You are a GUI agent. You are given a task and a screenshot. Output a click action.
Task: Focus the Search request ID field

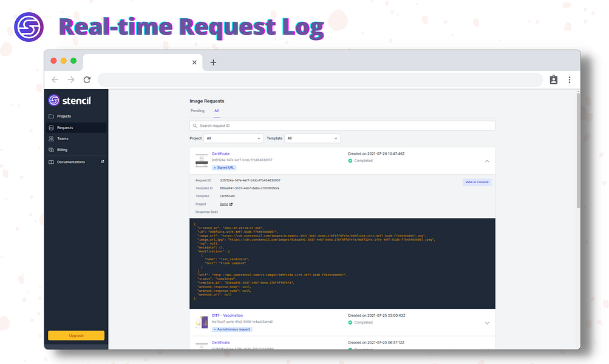pos(342,126)
